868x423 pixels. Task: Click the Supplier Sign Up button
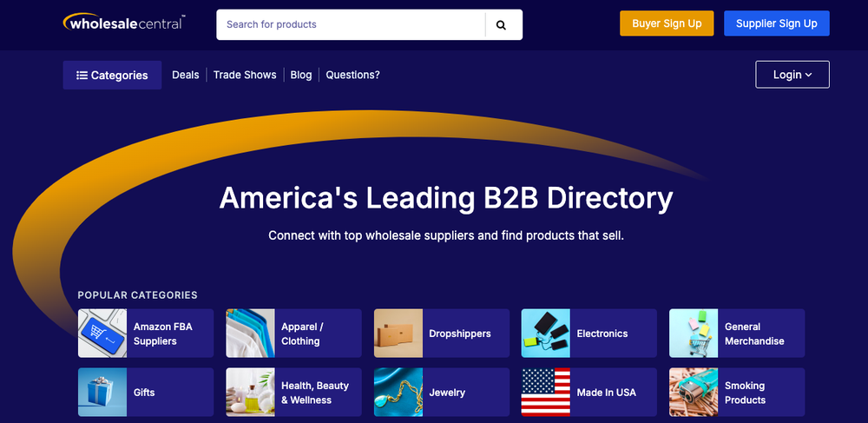(777, 23)
